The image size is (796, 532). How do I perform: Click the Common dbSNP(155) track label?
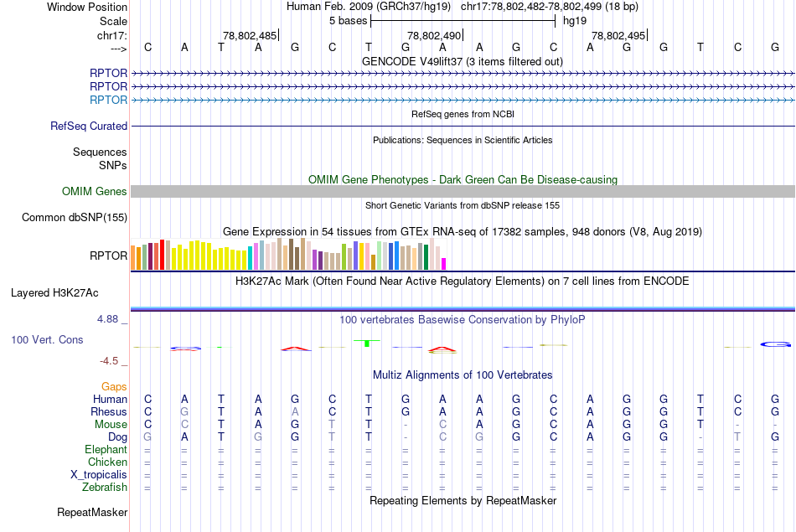coord(75,217)
